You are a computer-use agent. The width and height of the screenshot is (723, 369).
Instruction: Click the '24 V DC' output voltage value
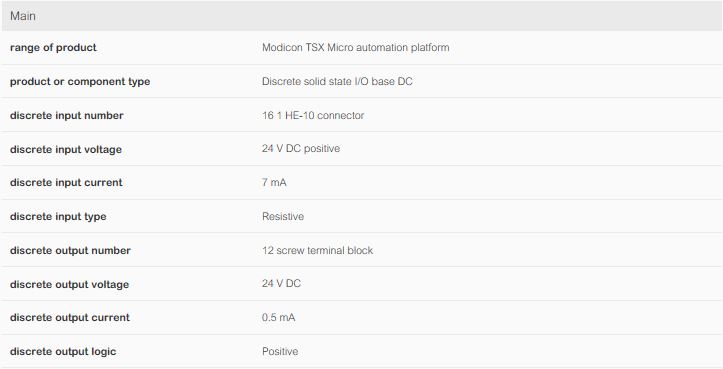(281, 283)
